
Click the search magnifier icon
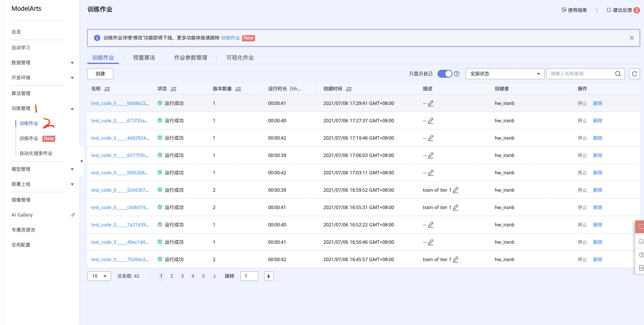618,74
